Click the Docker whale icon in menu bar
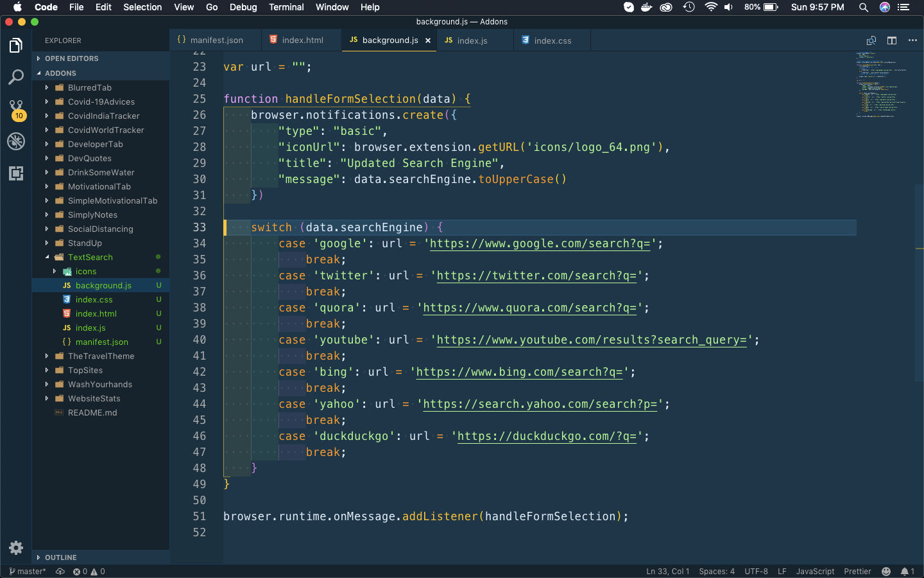924x578 pixels. [x=647, y=7]
